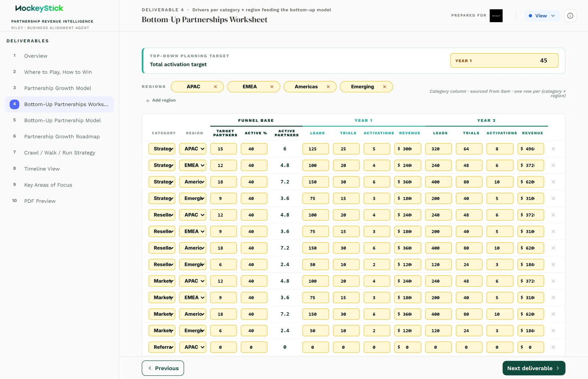Edit Year 2 trials in Marketplace EMEA row

pyautogui.click(x=469, y=298)
